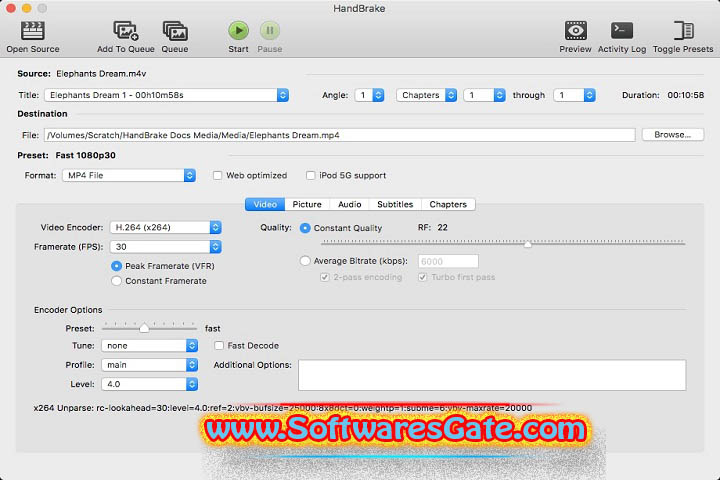720x480 pixels.
Task: Show the Activity Log terminal icon
Action: 622,31
